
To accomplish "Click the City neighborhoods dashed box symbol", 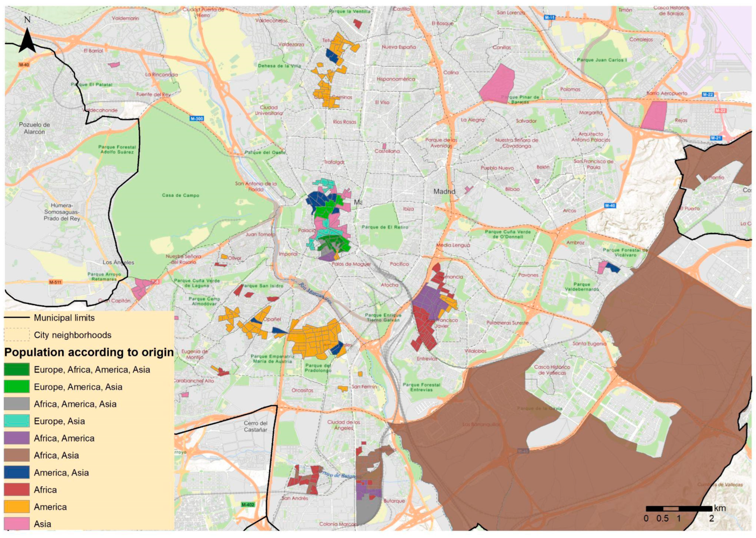I will [17, 335].
